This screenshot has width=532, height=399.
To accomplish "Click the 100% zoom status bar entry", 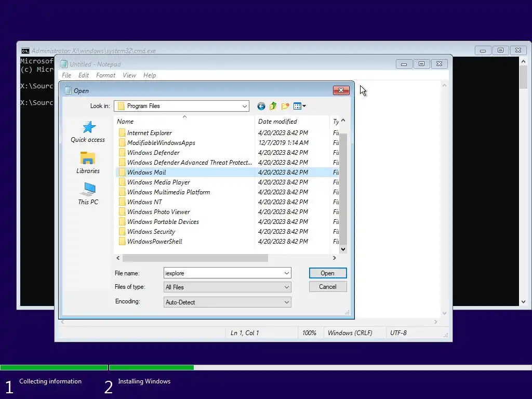I will coord(309,333).
